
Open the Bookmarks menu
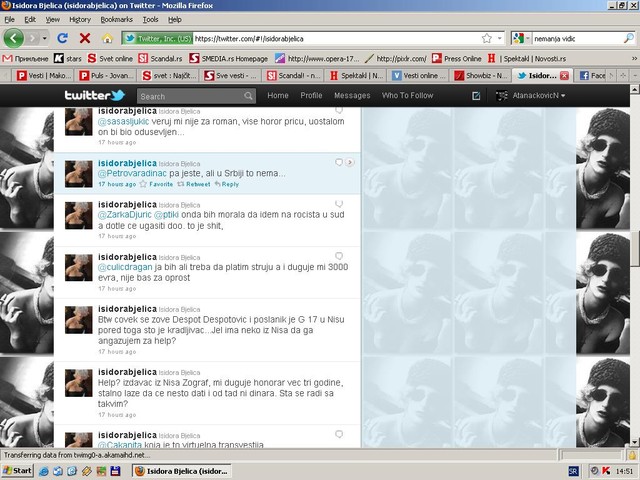click(115, 19)
